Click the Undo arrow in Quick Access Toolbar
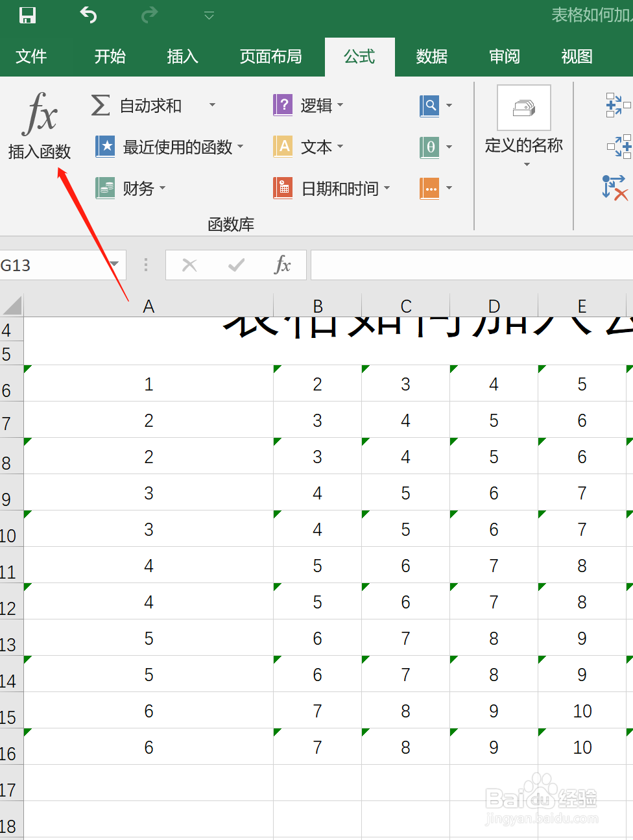This screenshot has width=633, height=840. click(88, 15)
